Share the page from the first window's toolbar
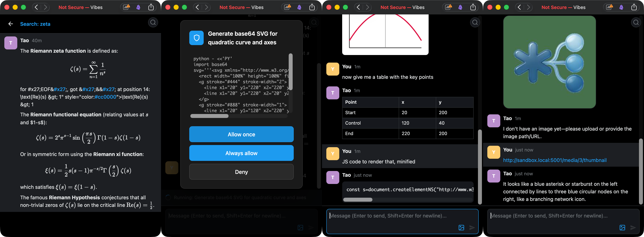Screen dimensions: 644x237 [x=151, y=7]
